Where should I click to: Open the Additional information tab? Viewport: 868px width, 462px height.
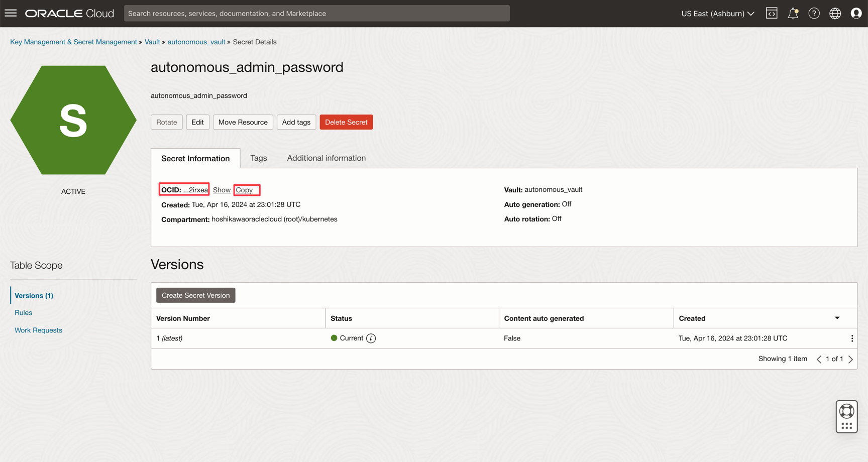[327, 158]
